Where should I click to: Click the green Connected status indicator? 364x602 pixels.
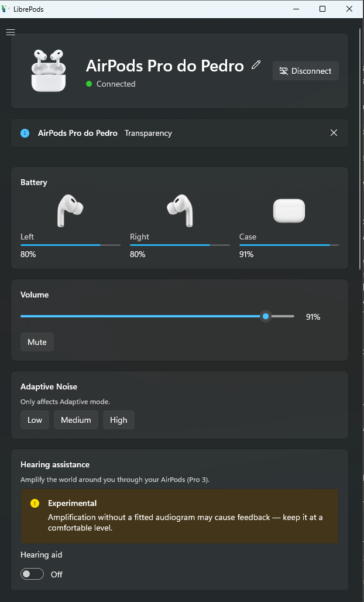coord(89,84)
